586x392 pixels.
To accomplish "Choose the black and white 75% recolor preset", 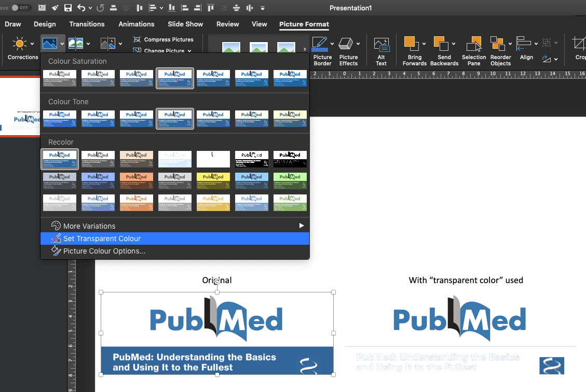I will (x=290, y=159).
